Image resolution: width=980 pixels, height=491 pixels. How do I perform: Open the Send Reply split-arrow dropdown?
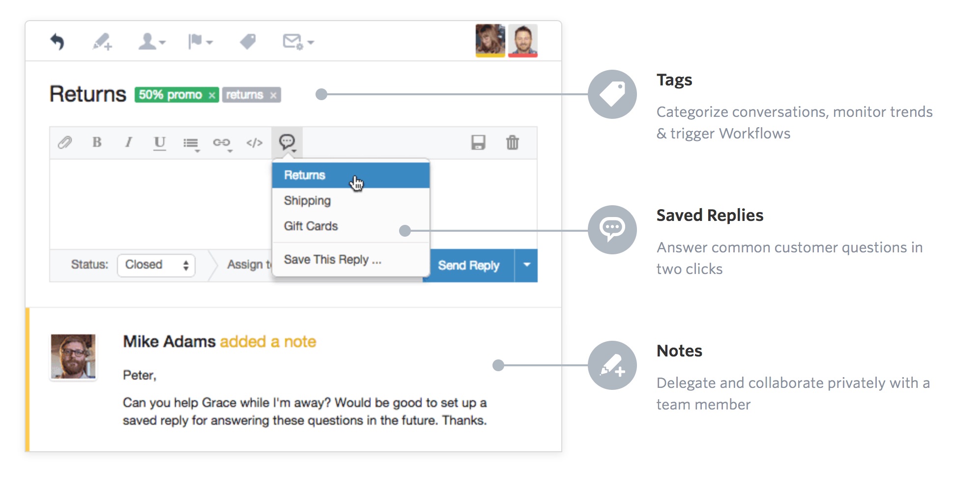coord(526,265)
